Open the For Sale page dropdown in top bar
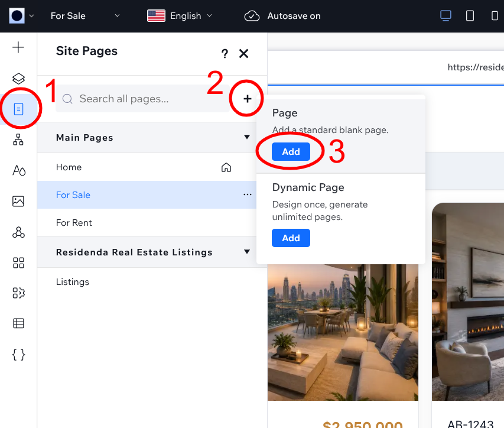Viewport: 504px width, 428px height. click(85, 16)
